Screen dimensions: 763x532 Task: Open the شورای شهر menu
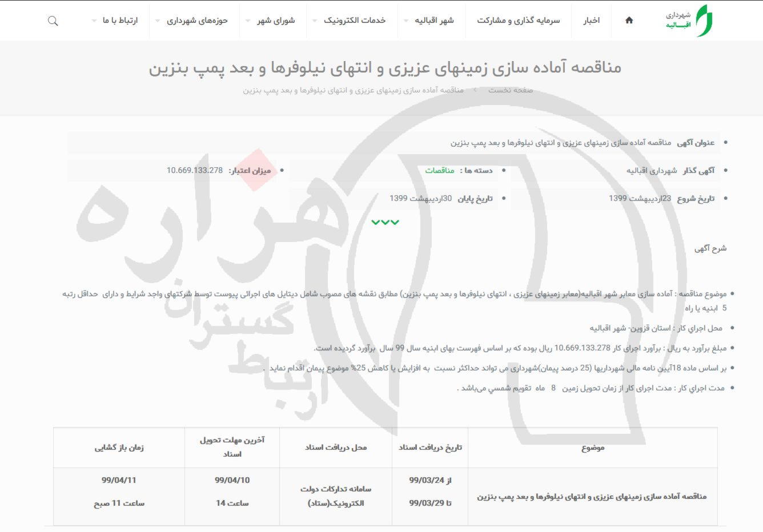[x=276, y=21]
